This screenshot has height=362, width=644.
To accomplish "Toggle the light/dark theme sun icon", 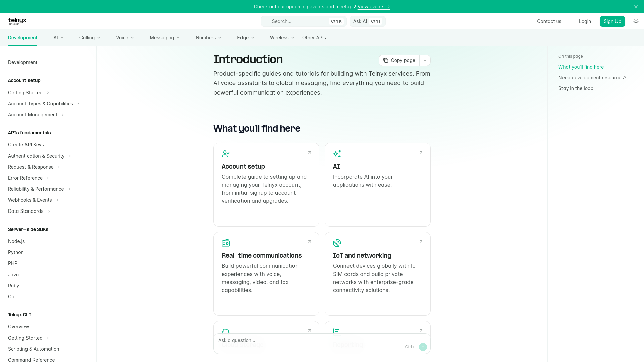I will (x=636, y=21).
